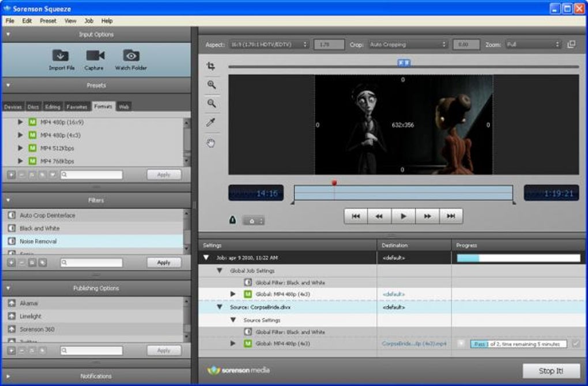Open the File menu
Viewport: 588px width, 386px height.
click(10, 21)
